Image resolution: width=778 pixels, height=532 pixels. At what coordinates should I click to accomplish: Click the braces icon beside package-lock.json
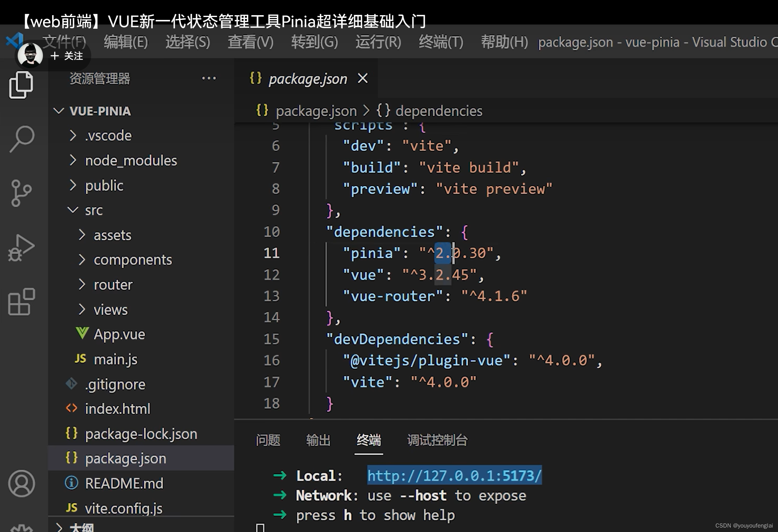pos(71,433)
